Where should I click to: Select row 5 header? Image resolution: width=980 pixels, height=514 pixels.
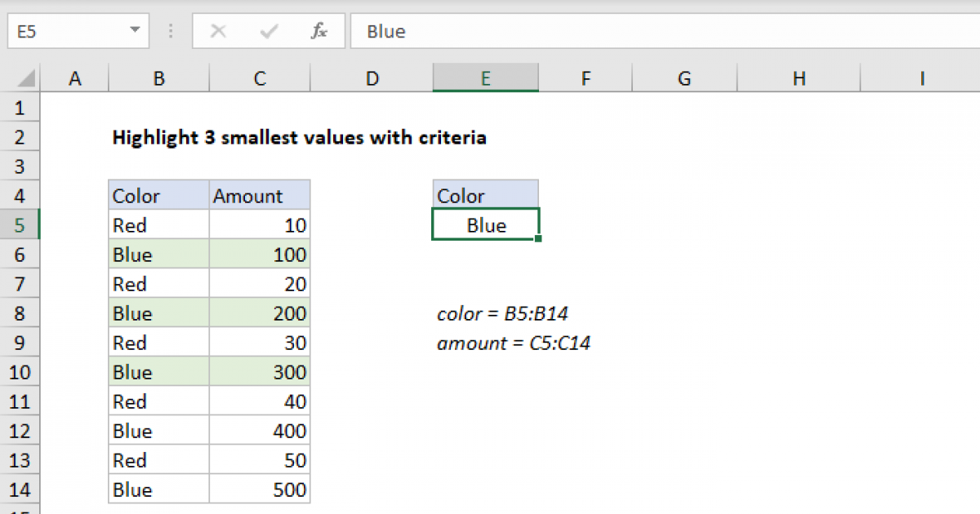tap(20, 225)
